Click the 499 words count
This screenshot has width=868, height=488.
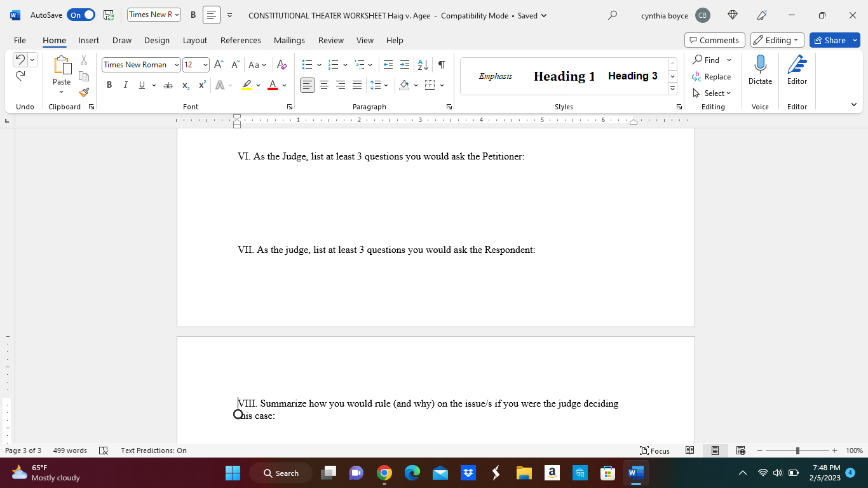point(70,451)
